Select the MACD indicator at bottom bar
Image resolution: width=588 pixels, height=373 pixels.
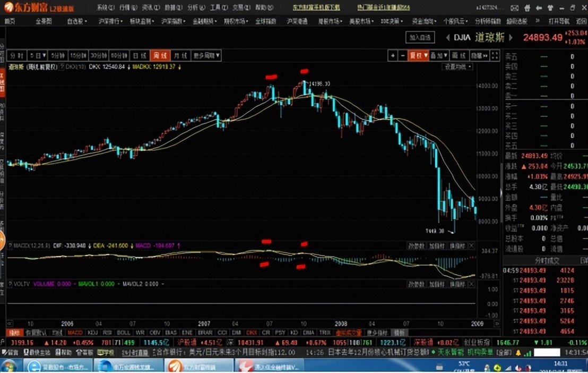[75, 332]
